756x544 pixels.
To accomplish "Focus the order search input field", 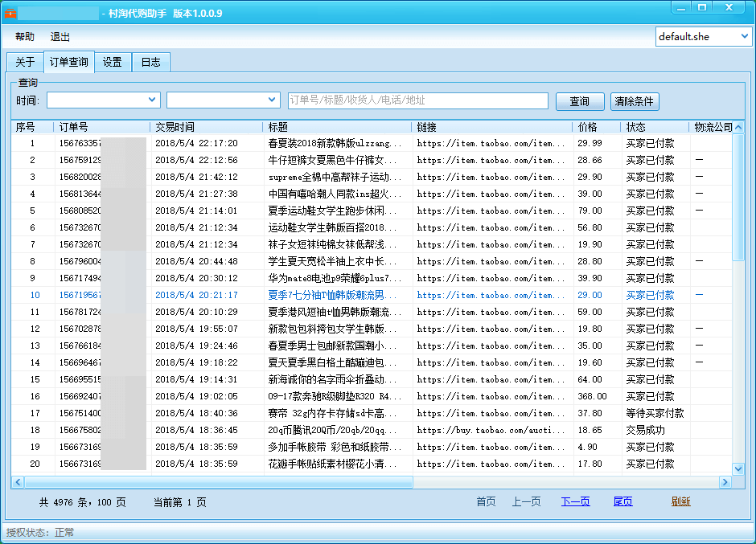I will coord(417,100).
